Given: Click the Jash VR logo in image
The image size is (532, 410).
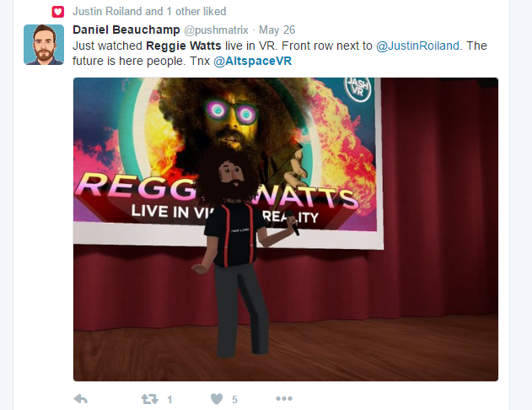Looking at the screenshot, I should click(x=358, y=89).
